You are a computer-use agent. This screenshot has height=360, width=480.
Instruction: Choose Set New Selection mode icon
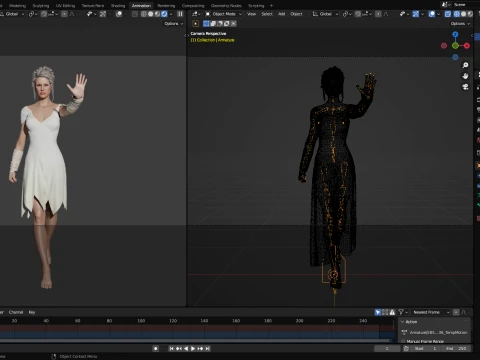[x=206, y=24]
